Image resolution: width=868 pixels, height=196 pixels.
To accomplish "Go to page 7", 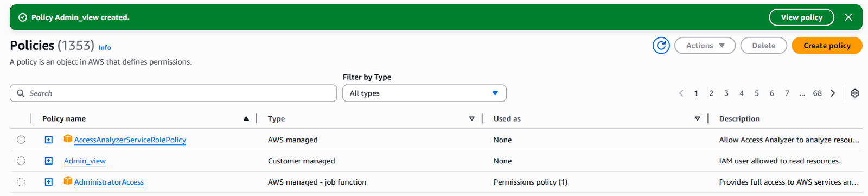I will pyautogui.click(x=787, y=93).
